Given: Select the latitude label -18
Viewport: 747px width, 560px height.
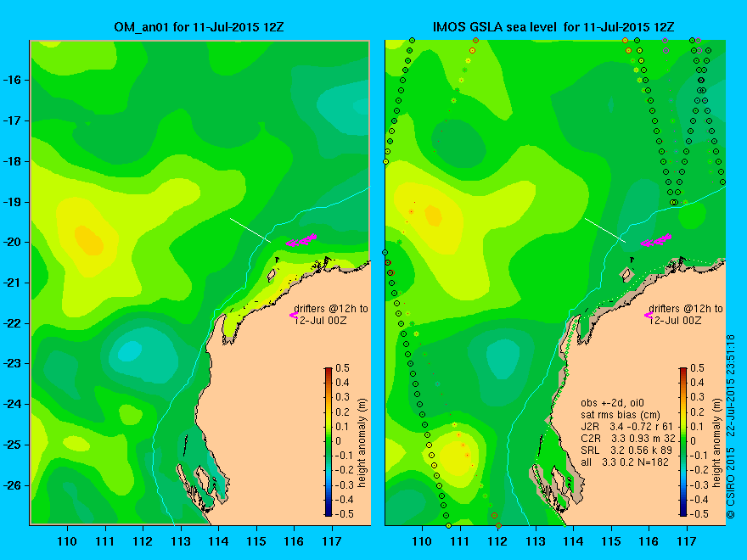Looking at the screenshot, I should coord(11,161).
